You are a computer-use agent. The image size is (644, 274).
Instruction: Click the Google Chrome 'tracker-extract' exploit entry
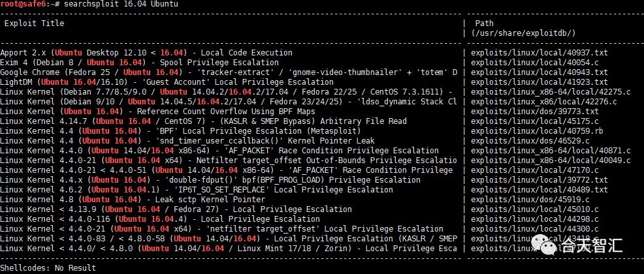229,72
